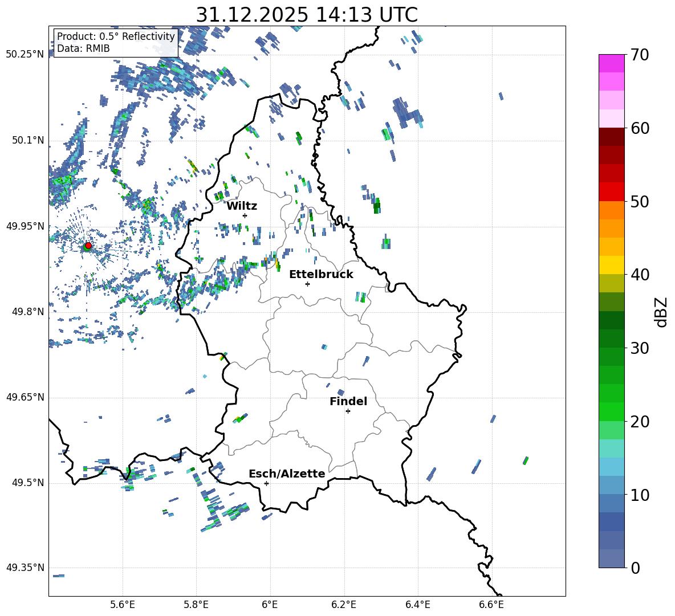Click the Ettelbruck station cross marker

[307, 284]
